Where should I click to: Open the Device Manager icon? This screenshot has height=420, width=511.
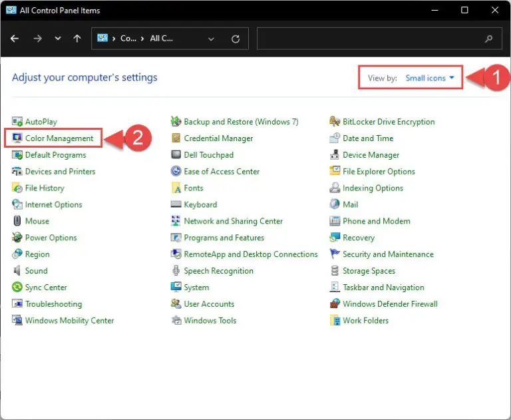coord(335,155)
